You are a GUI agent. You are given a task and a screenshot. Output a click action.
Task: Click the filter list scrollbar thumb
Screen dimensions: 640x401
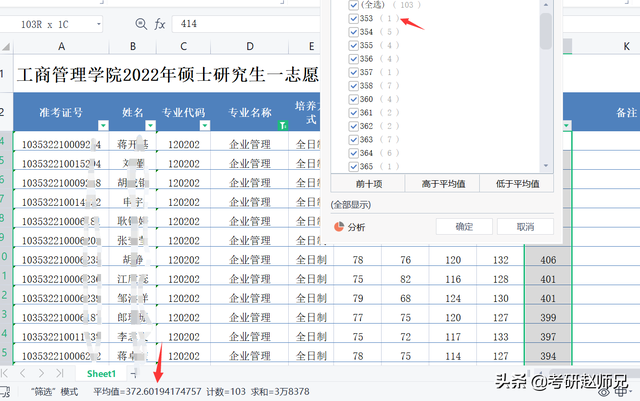(546, 31)
